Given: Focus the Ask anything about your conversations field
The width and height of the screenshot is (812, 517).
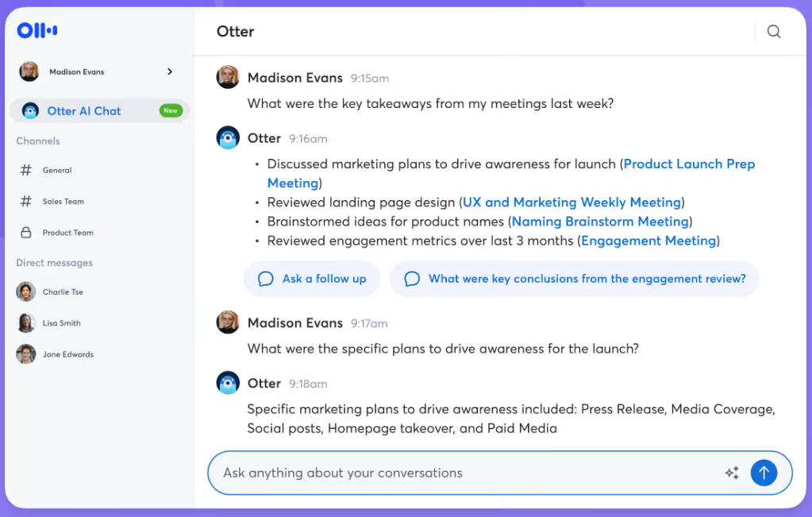Looking at the screenshot, I should pos(468,473).
